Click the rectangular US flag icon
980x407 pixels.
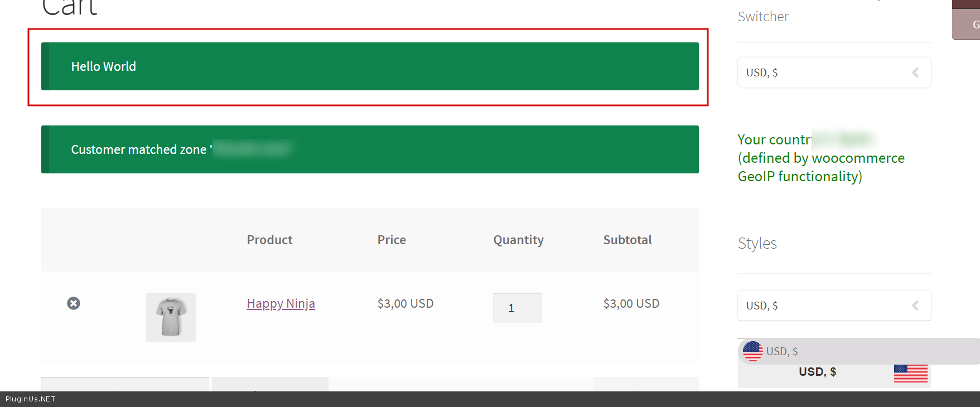(910, 373)
